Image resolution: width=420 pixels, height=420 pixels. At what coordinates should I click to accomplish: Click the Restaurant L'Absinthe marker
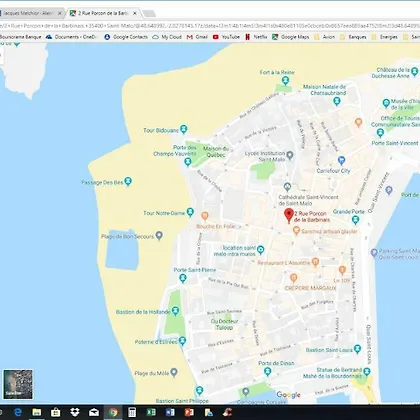[x=315, y=262]
